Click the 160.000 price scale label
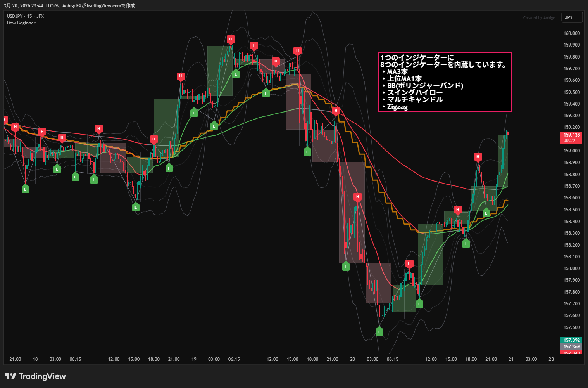The width and height of the screenshot is (588, 388). (x=571, y=33)
